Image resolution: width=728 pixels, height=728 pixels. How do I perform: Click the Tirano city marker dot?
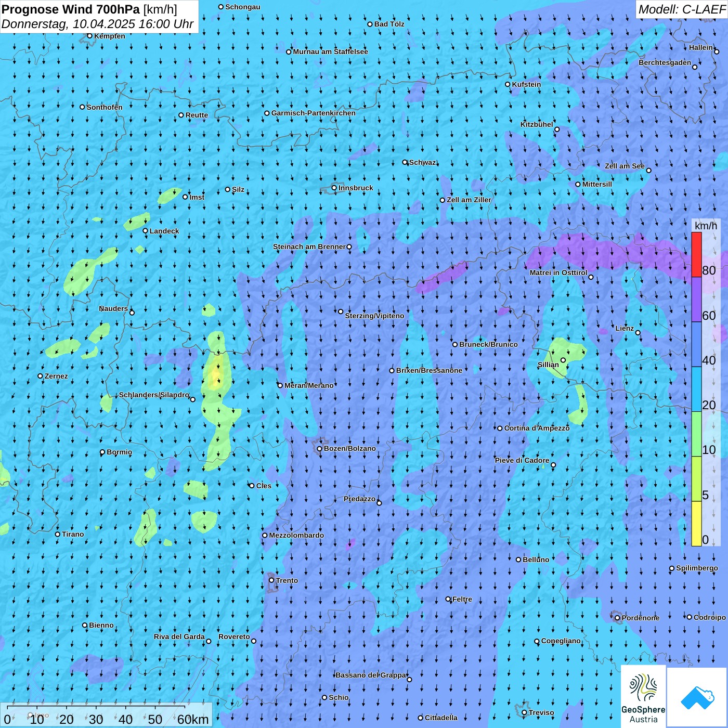(x=58, y=534)
